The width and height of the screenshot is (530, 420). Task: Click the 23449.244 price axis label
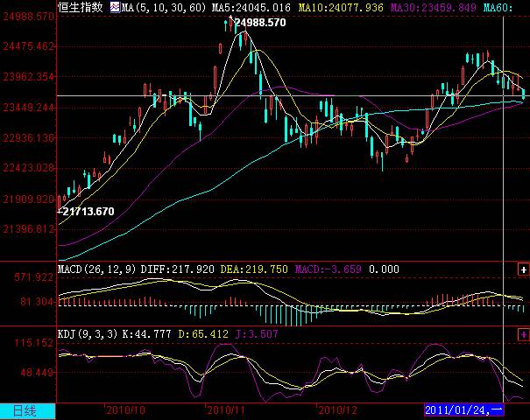(28, 108)
